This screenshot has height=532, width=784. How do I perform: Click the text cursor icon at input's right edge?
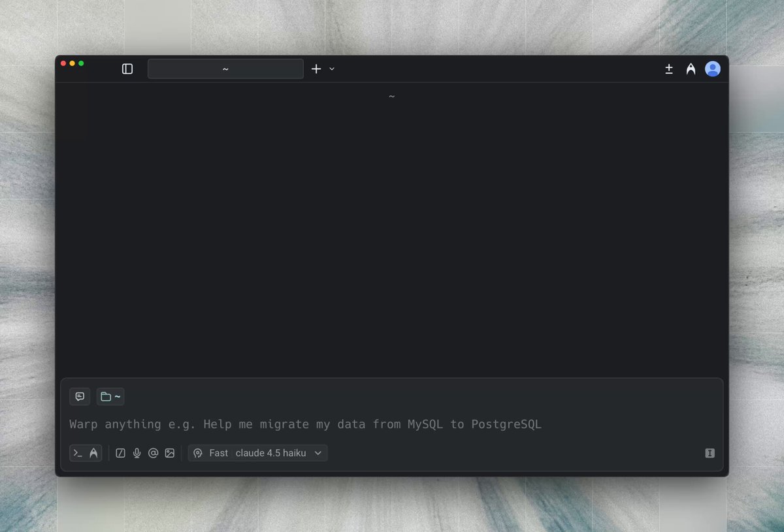[x=710, y=453]
